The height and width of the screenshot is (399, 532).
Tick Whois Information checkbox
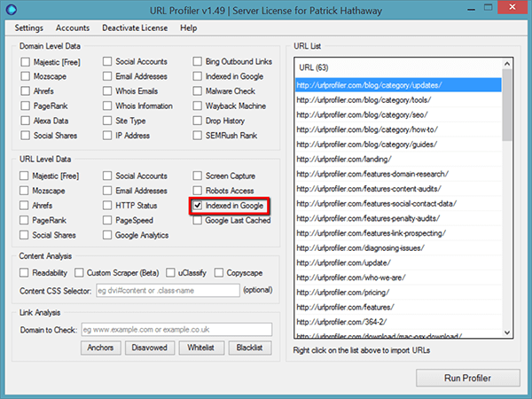[x=107, y=106]
